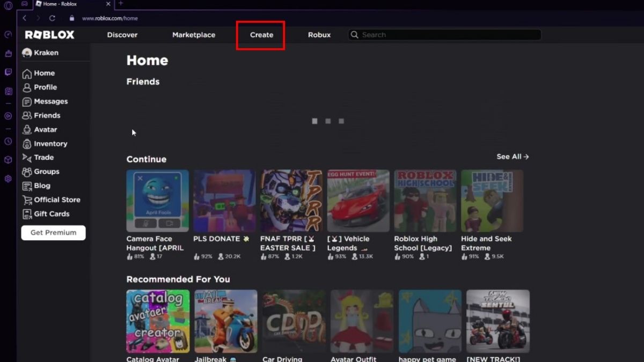Viewport: 644px width, 362px height.
Task: Open Catalog Avatar Creator thumbnail
Action: [158, 321]
